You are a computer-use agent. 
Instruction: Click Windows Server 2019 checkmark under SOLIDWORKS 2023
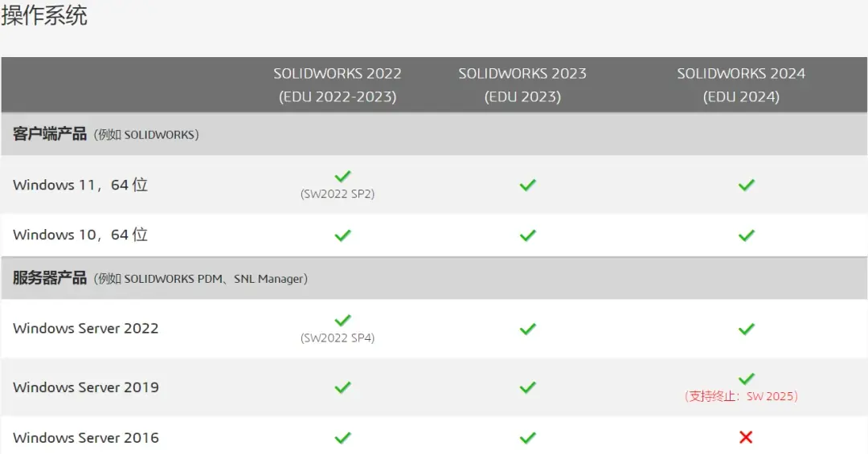pos(527,387)
